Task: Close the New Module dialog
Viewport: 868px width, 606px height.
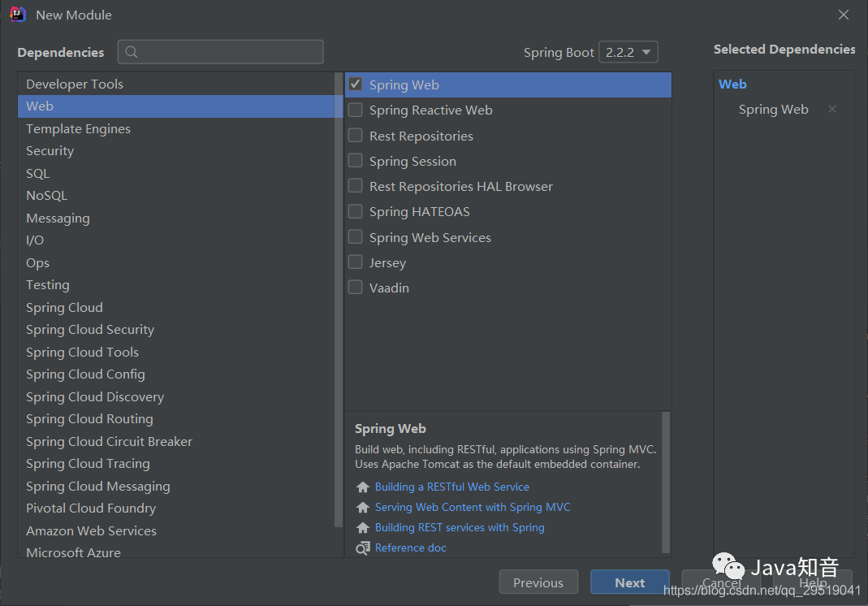Action: click(843, 15)
